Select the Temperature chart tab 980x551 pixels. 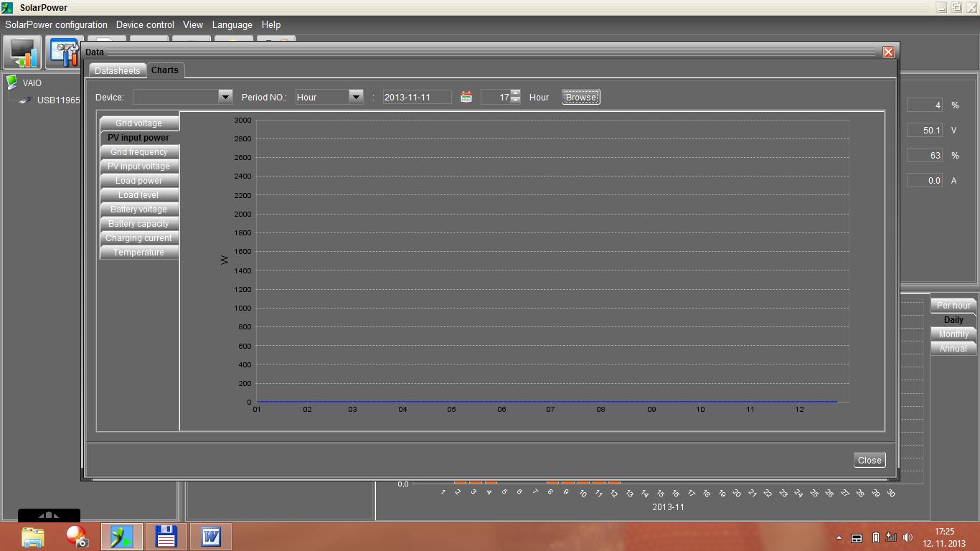click(x=138, y=253)
